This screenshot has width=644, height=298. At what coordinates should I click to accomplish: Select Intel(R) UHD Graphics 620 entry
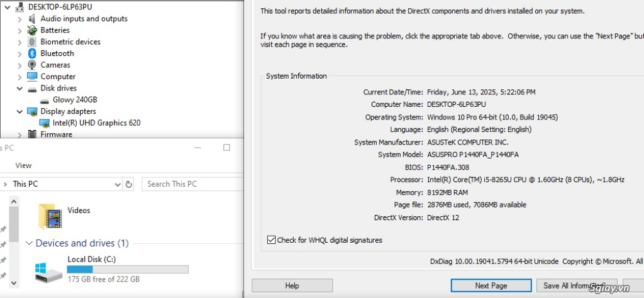96,123
